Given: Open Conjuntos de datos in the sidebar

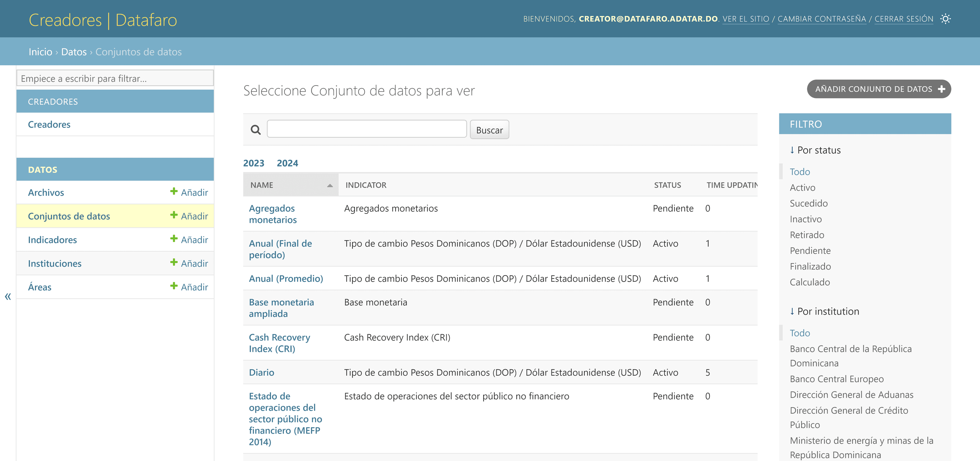Looking at the screenshot, I should pyautogui.click(x=69, y=216).
